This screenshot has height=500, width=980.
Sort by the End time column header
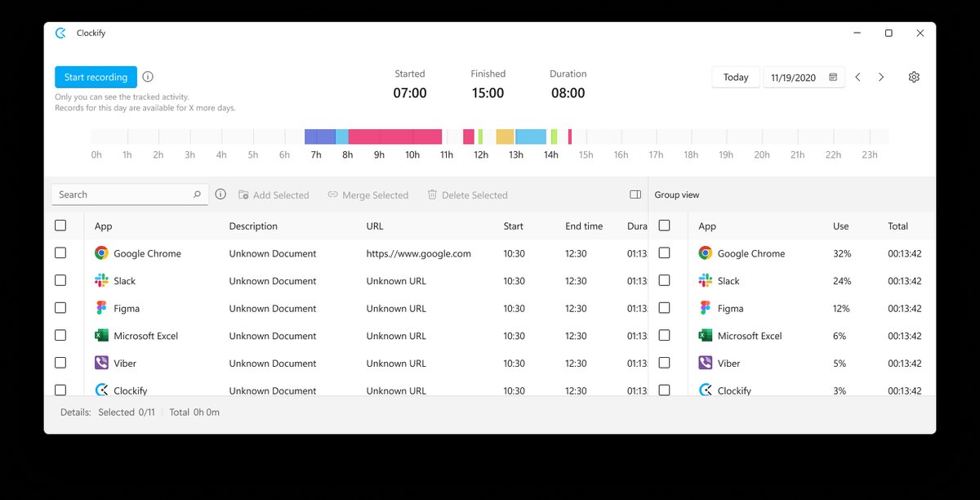click(x=584, y=226)
